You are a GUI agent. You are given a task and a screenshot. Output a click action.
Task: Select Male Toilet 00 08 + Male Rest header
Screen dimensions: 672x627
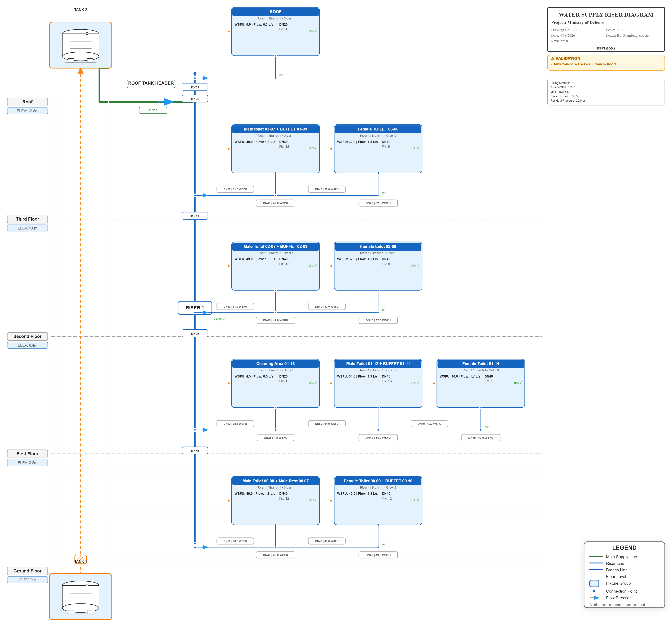click(x=276, y=481)
